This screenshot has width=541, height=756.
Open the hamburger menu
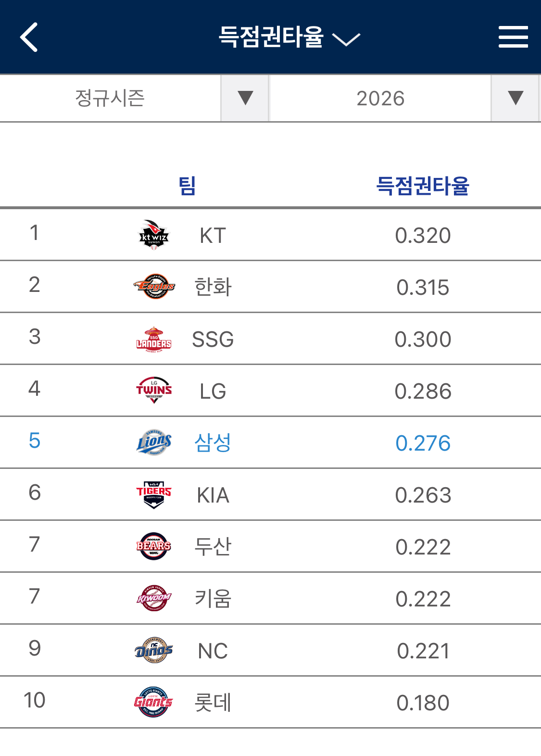(513, 37)
